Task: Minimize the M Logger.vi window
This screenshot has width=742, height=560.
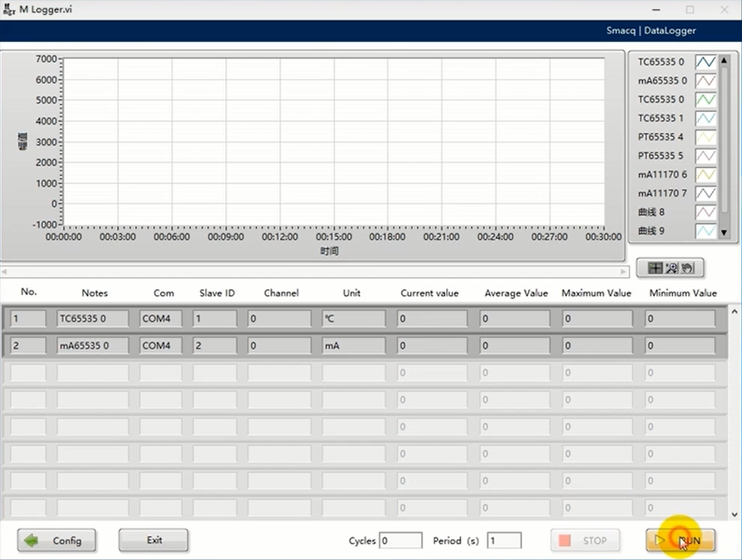Action: (656, 10)
